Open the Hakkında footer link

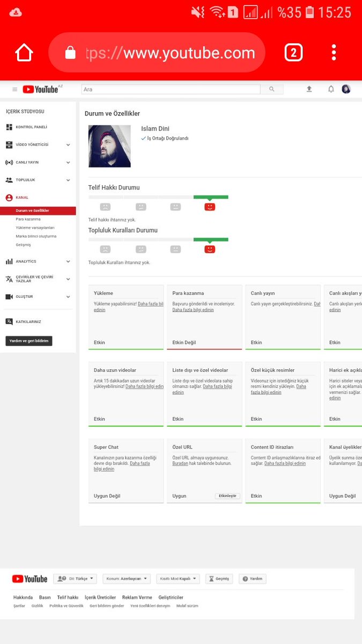(x=23, y=597)
